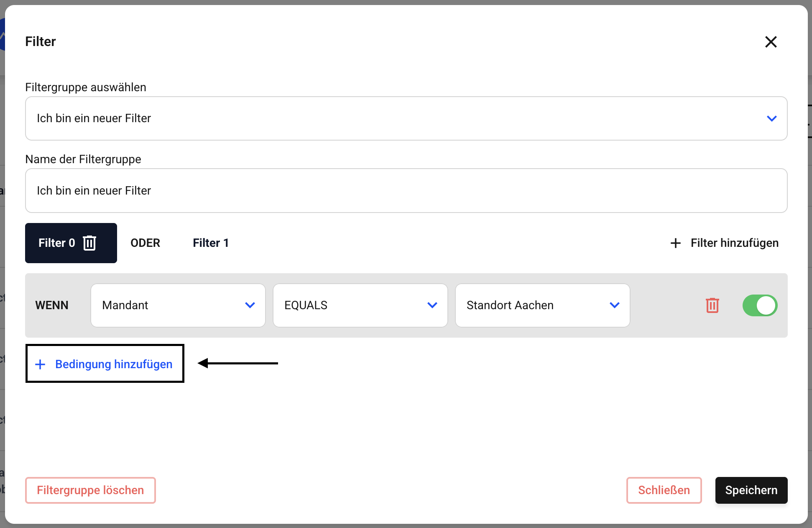Click Filtergruppe löschen button
Image resolution: width=812 pixels, height=528 pixels.
pos(90,490)
